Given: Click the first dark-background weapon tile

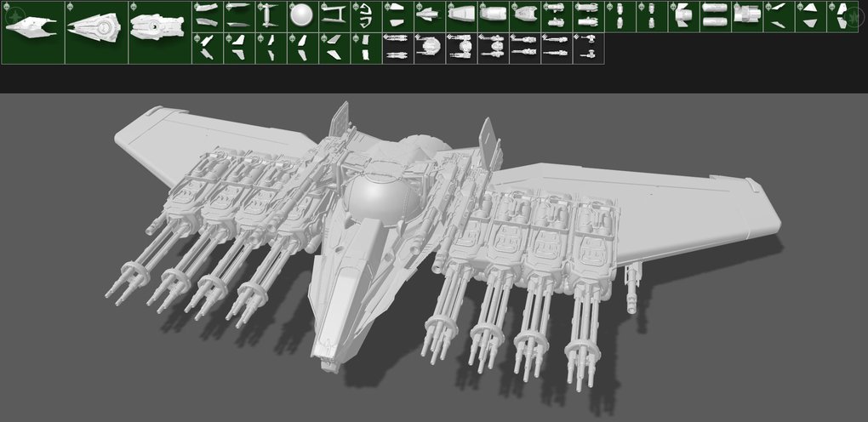Looking at the screenshot, I should [x=397, y=47].
